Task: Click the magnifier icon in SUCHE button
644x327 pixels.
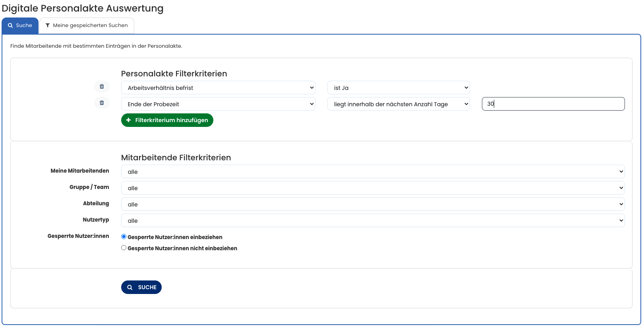Action: click(x=130, y=287)
